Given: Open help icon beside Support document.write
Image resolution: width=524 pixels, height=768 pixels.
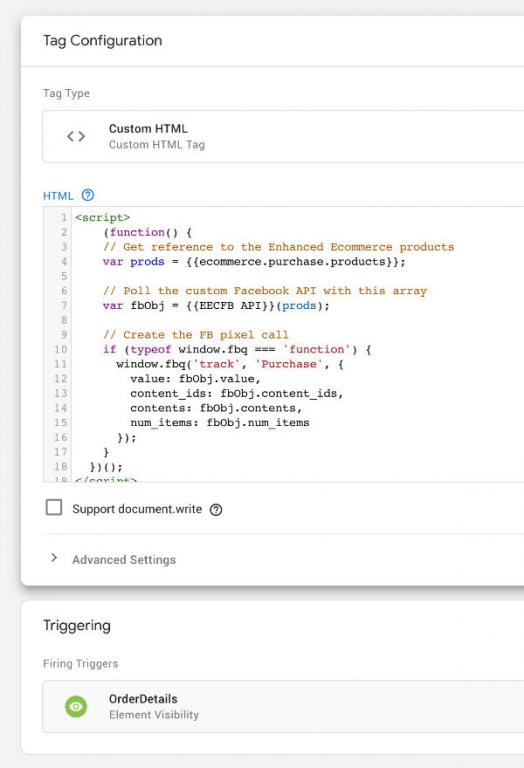Looking at the screenshot, I should pyautogui.click(x=216, y=510).
